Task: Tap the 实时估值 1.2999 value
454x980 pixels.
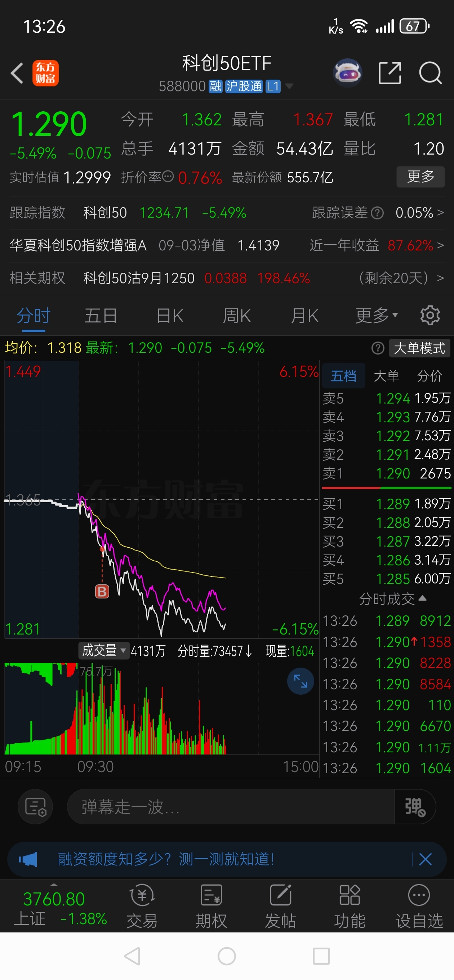Action: click(87, 178)
